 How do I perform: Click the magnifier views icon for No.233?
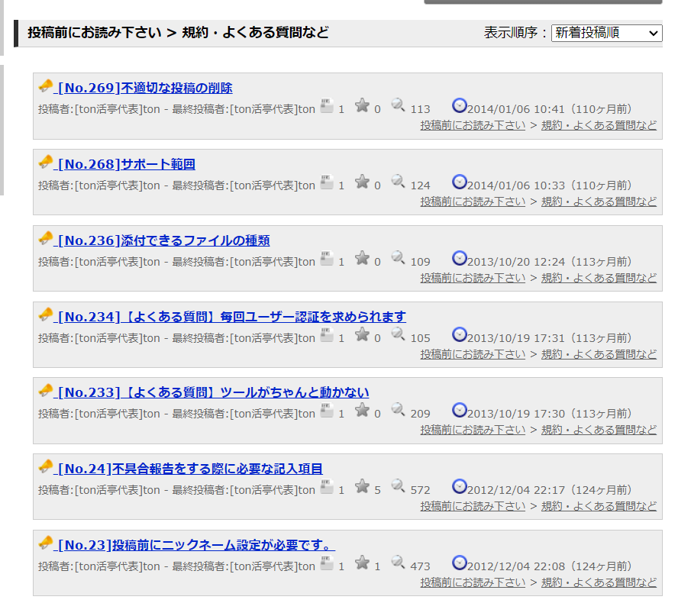(x=398, y=410)
